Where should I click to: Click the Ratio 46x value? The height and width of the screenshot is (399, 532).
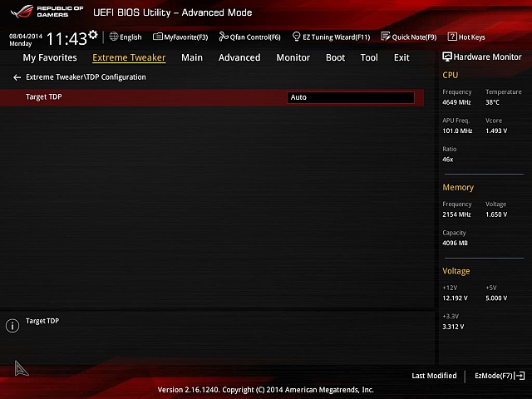(447, 160)
